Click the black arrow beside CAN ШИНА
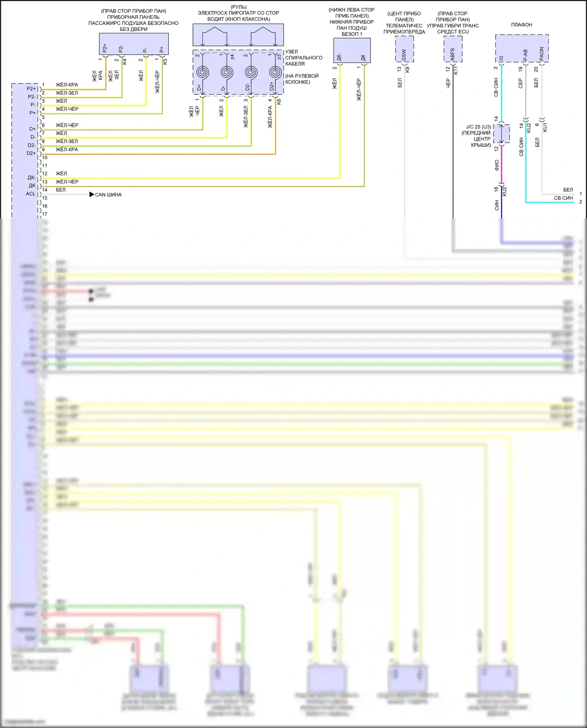 [92, 194]
